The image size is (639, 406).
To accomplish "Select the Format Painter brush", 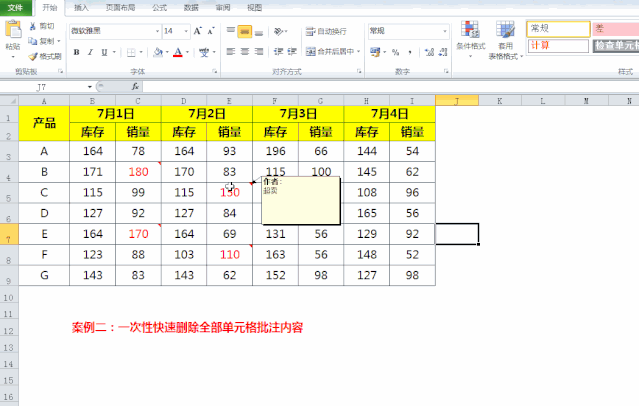I will [33, 56].
